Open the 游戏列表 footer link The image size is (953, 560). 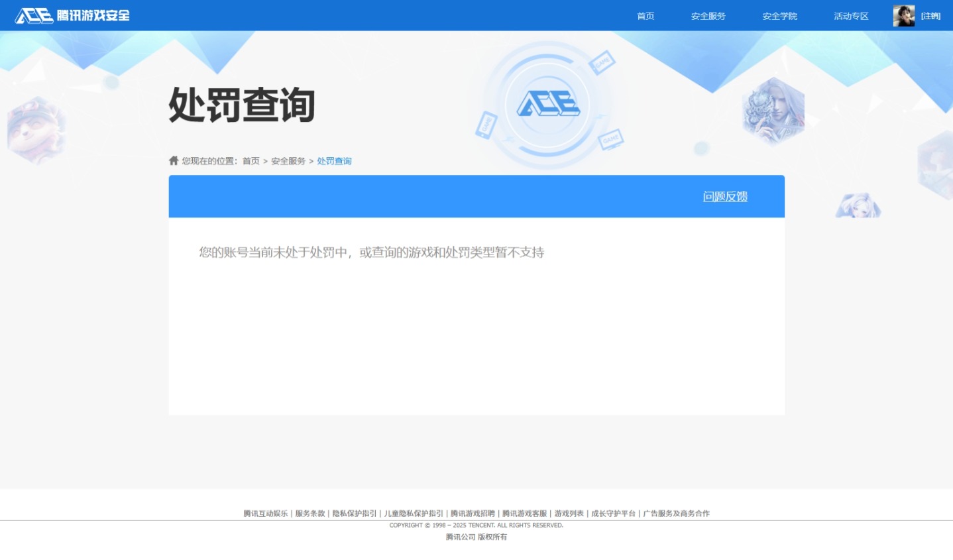(569, 513)
